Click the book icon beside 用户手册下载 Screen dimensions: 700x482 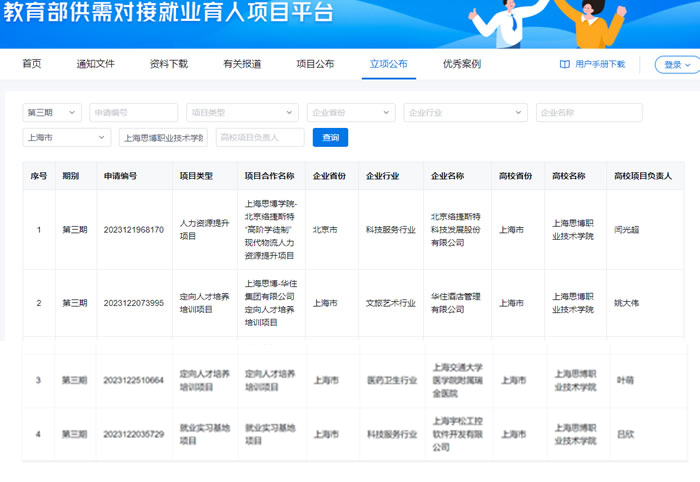click(x=565, y=64)
